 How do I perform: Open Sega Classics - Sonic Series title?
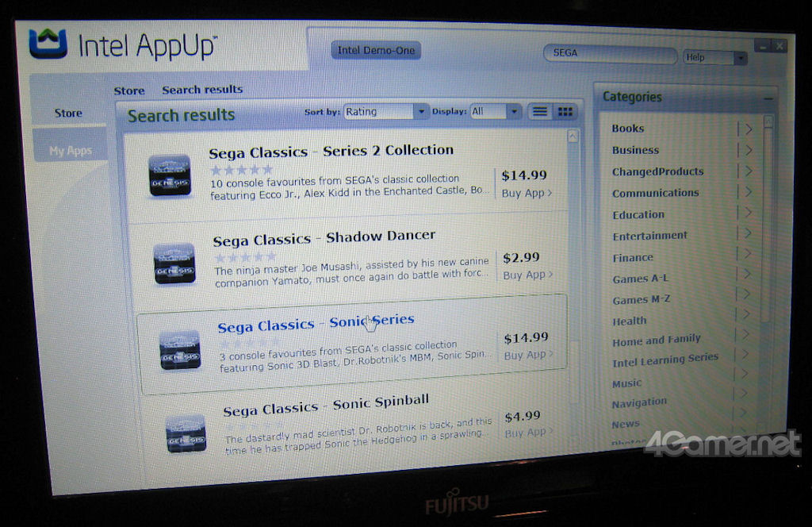pyautogui.click(x=316, y=323)
